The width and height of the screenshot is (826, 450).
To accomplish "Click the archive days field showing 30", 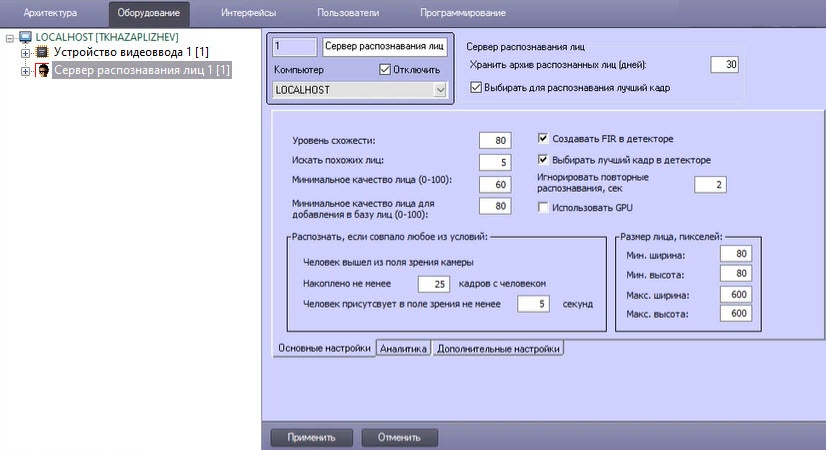I will (x=724, y=64).
